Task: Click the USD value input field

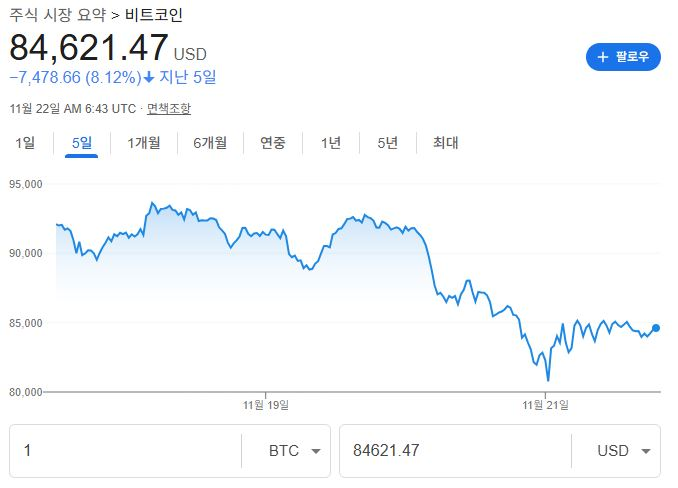Action: click(455, 451)
